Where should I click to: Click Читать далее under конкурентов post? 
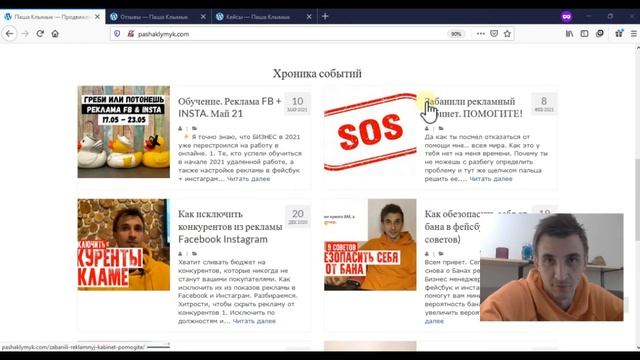point(254,321)
